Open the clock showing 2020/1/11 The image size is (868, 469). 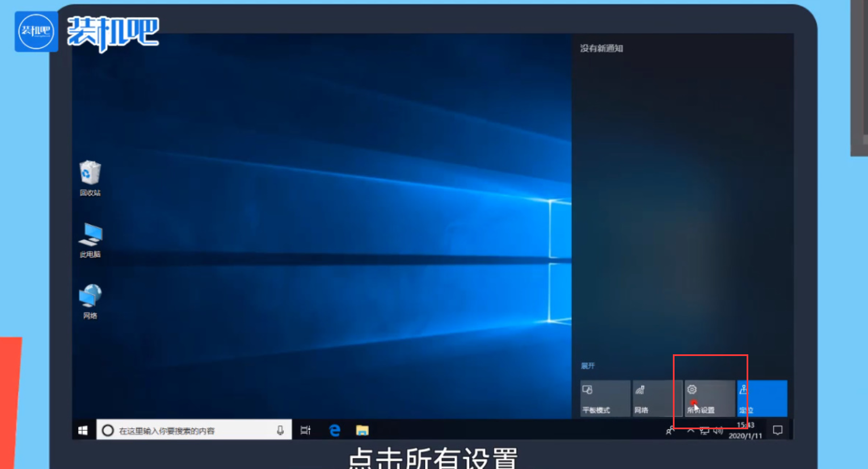pyautogui.click(x=745, y=430)
